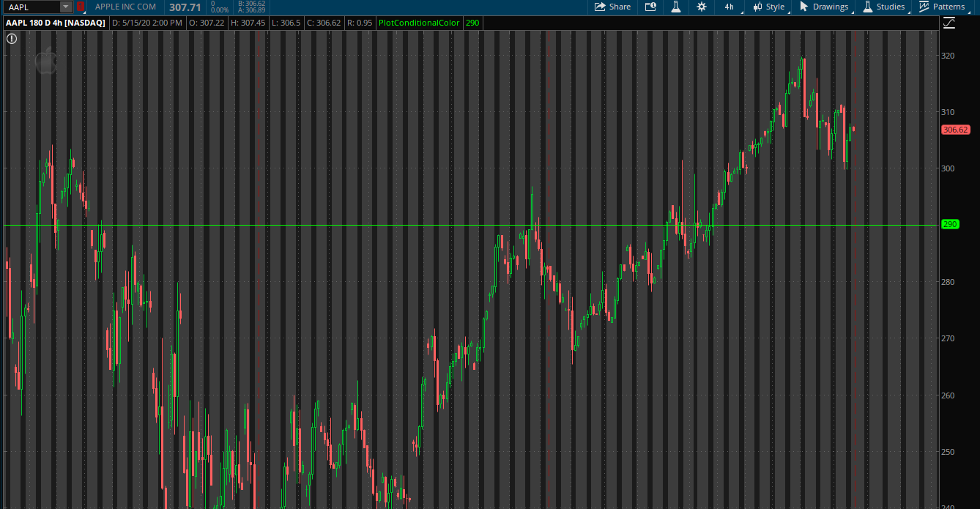The width and height of the screenshot is (980, 509).
Task: Open the Patterns menu
Action: (942, 7)
